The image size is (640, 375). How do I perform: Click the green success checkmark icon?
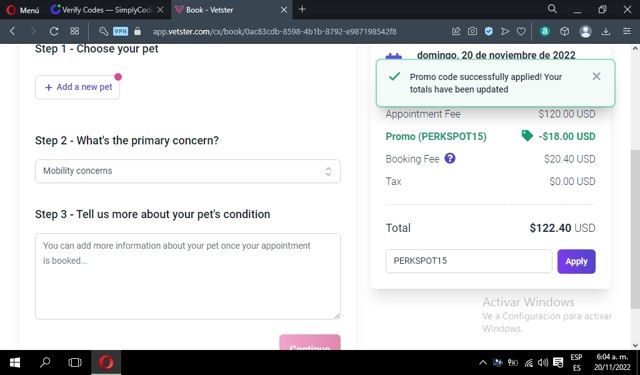[x=394, y=76]
